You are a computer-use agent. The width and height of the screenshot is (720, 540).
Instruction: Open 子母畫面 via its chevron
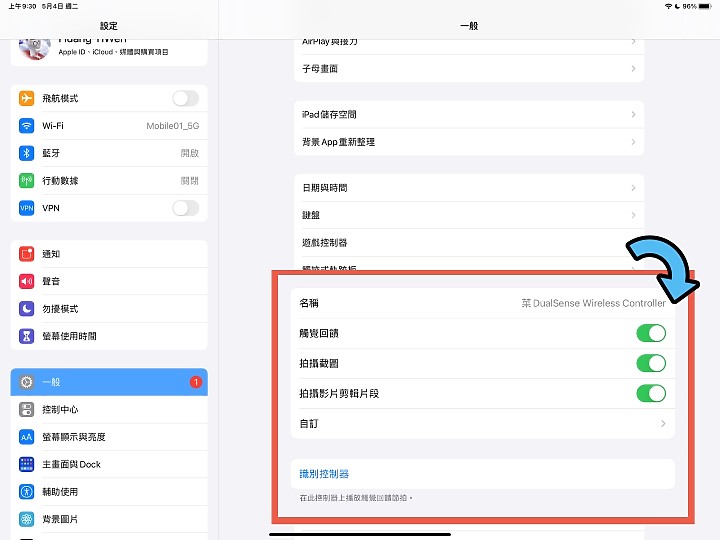point(633,68)
